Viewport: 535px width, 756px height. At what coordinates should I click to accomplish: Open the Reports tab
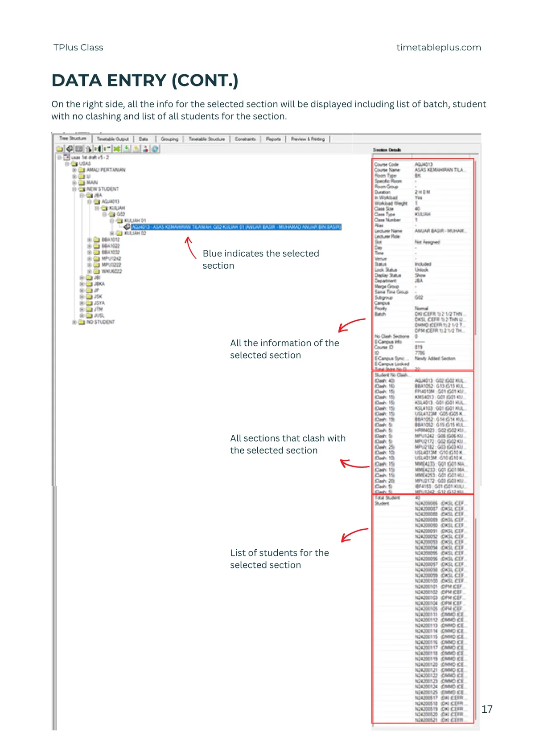point(273,139)
